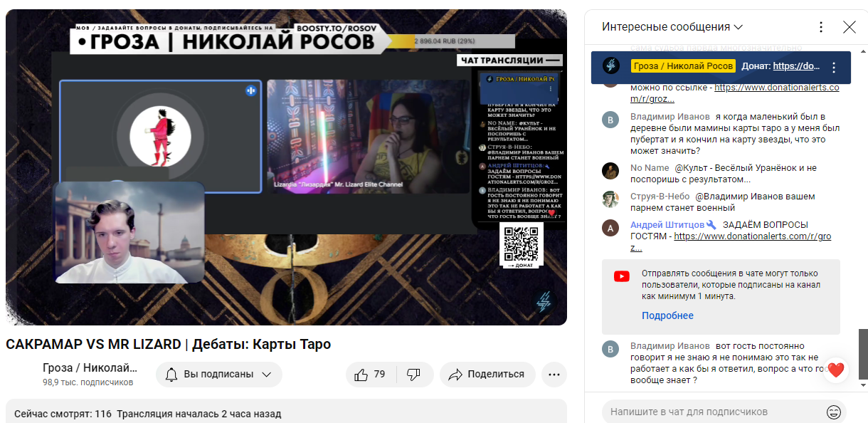Dislike the video with thumbs down

(x=413, y=375)
